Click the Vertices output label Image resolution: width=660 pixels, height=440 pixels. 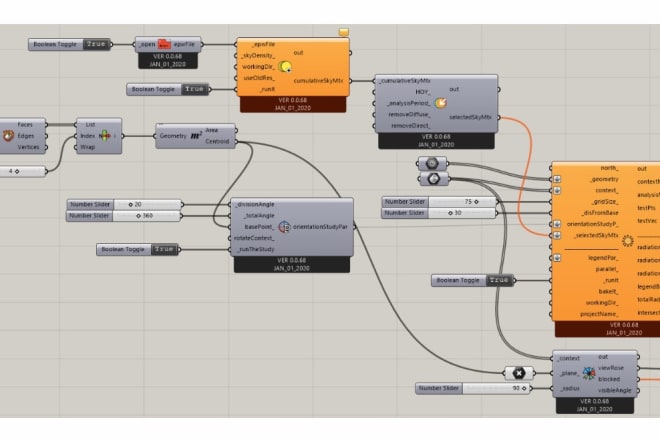tap(28, 147)
